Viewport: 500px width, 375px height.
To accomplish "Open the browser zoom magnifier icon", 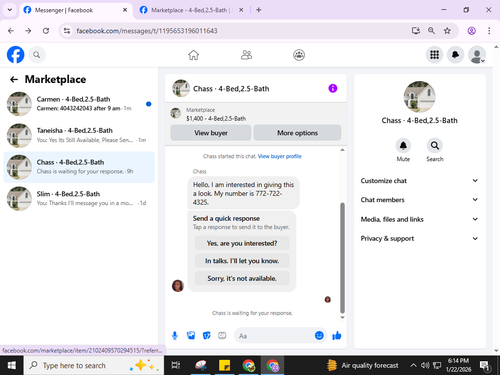I will point(431,31).
